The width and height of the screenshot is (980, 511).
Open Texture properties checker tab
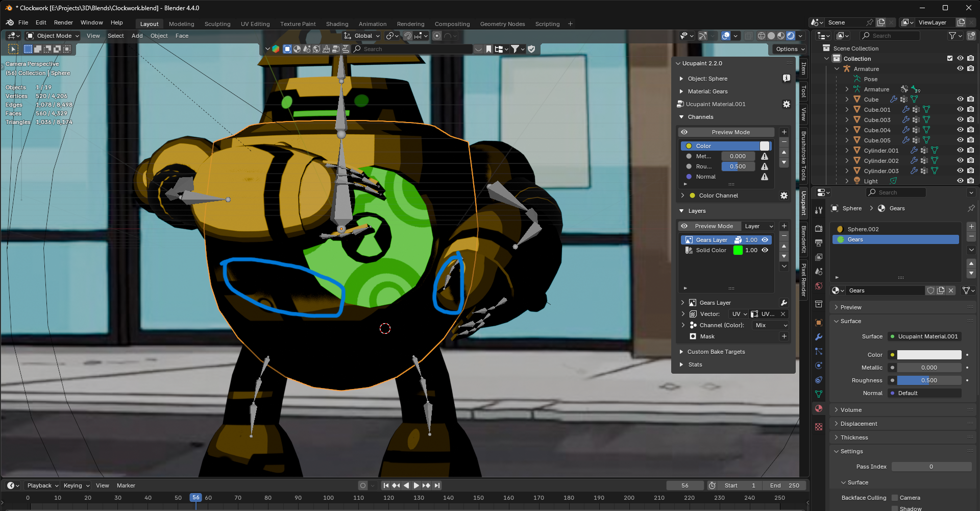(819, 427)
